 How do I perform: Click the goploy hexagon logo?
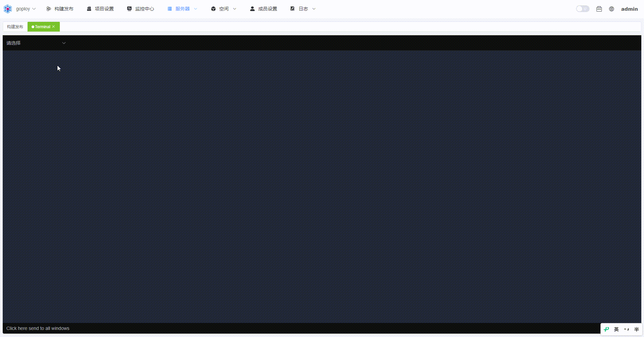8,9
